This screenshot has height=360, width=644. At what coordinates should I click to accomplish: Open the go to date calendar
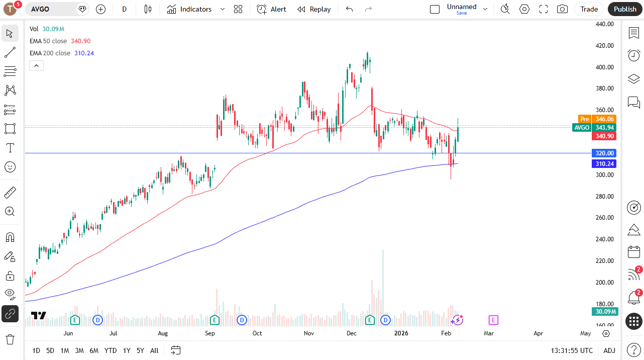[x=175, y=350]
